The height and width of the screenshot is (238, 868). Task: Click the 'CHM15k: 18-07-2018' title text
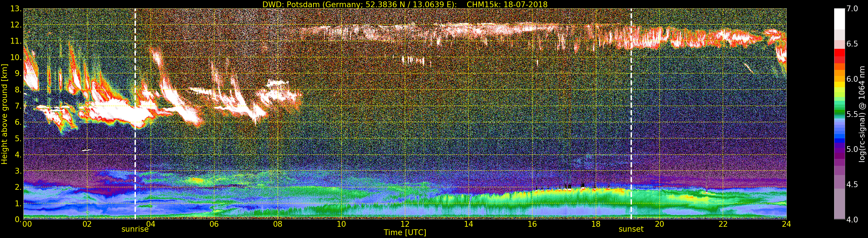click(507, 4)
